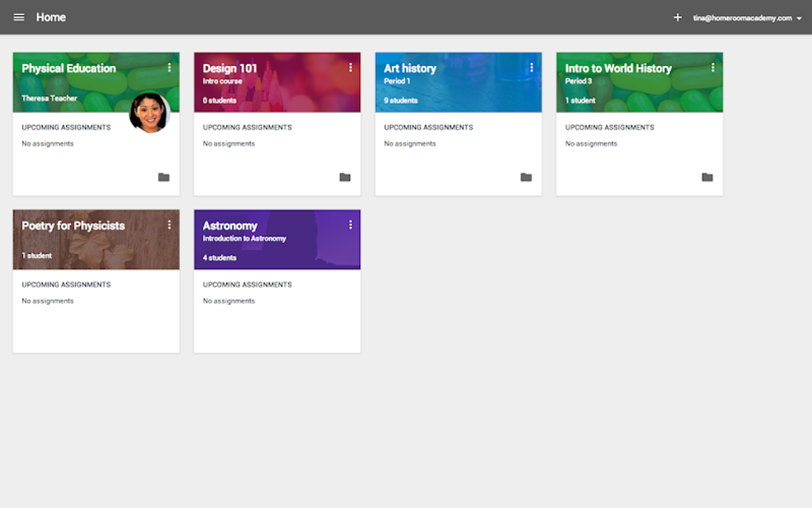Open the Intro to World History folder
Image resolution: width=812 pixels, height=508 pixels.
(x=707, y=177)
